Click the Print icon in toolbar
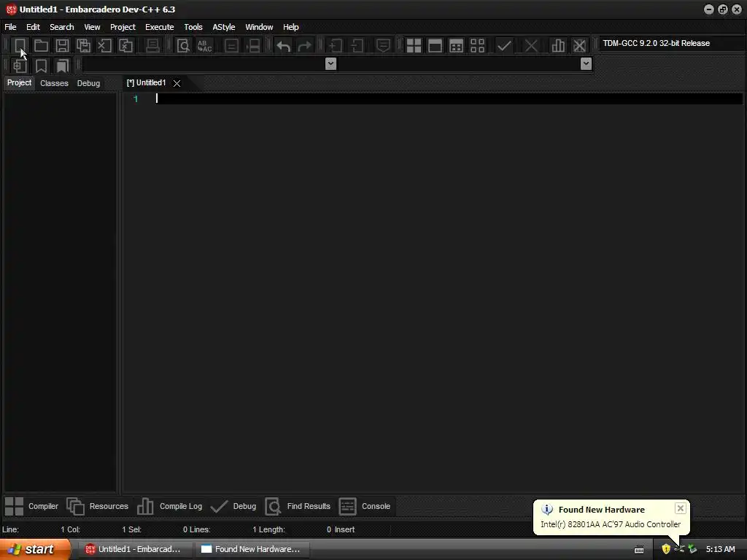Screen dimensions: 747x560 click(152, 46)
